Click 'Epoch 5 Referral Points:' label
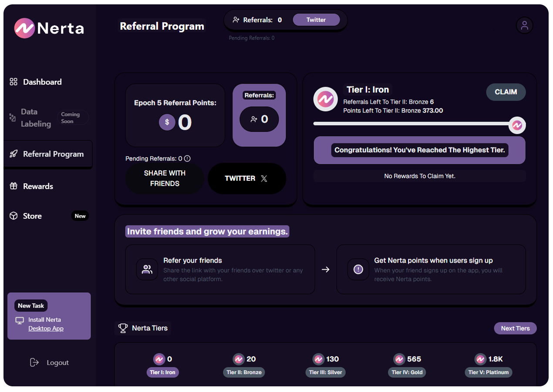 point(175,103)
